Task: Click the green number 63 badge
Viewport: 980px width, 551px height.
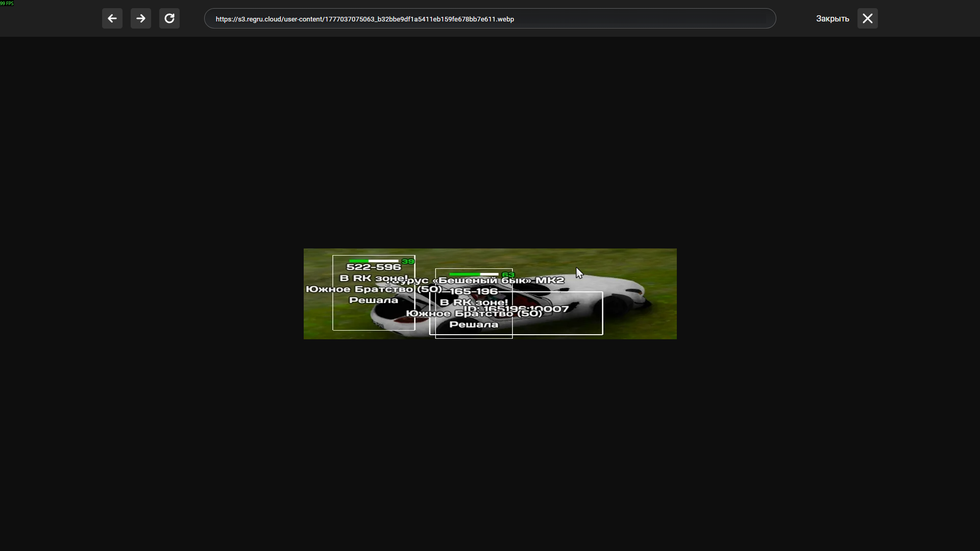Action: (508, 275)
